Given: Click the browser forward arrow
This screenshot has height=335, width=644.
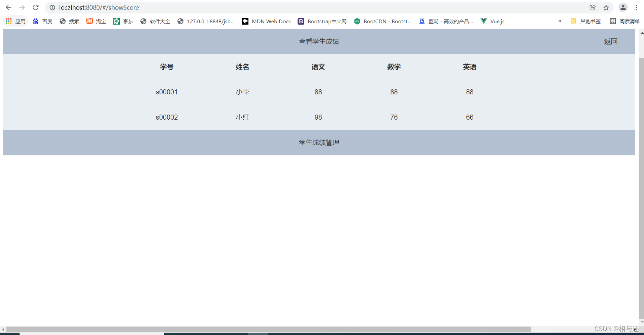Looking at the screenshot, I should tap(22, 7).
